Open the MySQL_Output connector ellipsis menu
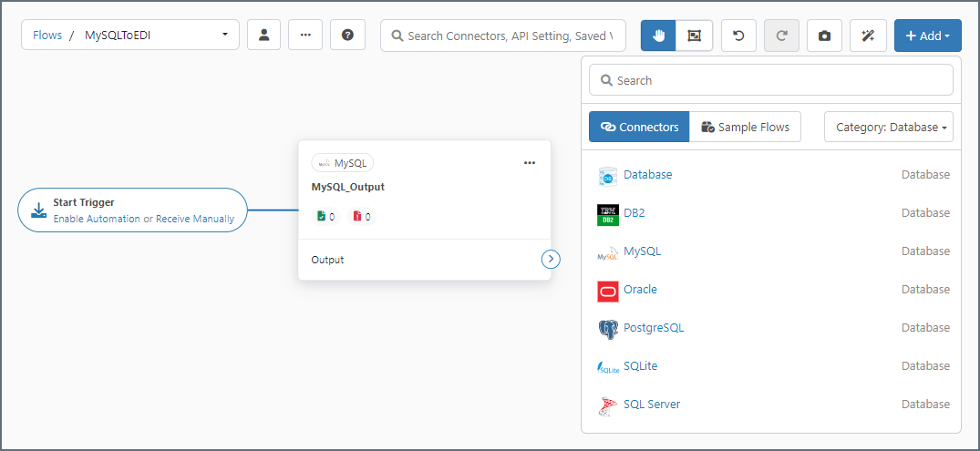The image size is (980, 451). pos(530,163)
